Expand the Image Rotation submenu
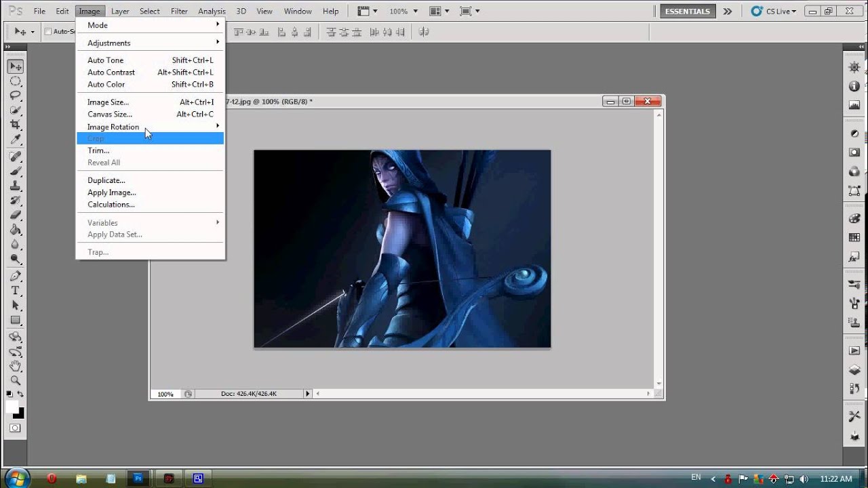The image size is (868, 488). [x=150, y=127]
